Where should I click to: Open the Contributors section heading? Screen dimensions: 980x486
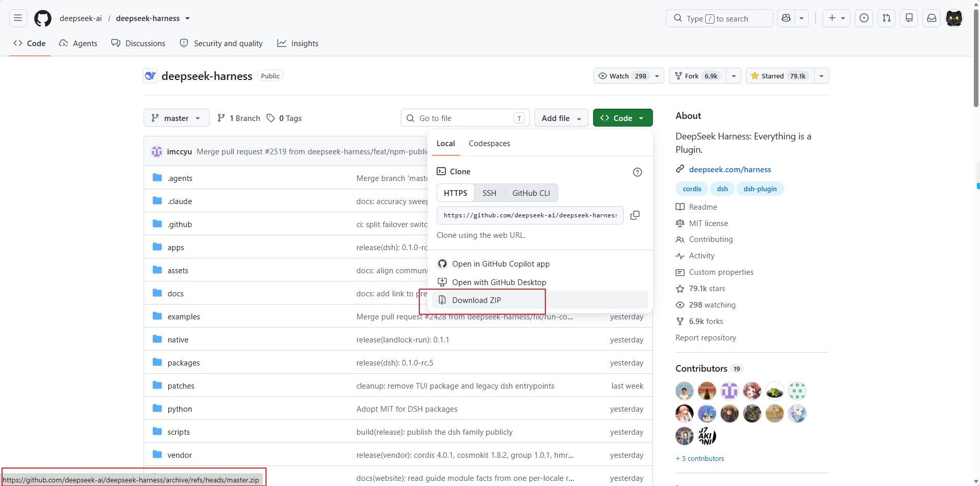click(x=701, y=369)
